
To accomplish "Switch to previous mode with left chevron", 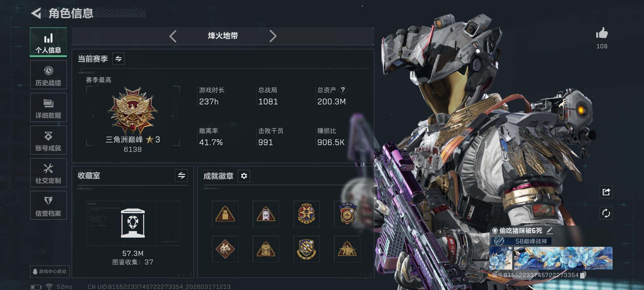I will pyautogui.click(x=173, y=36).
